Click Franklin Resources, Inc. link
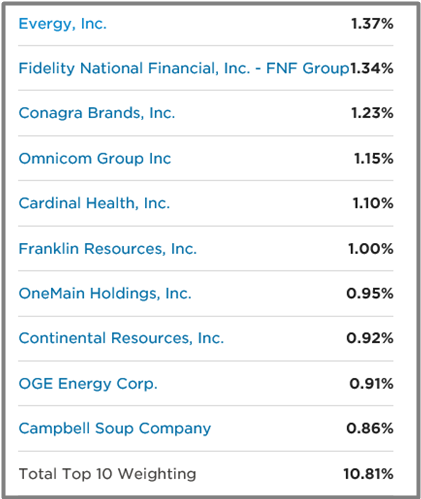 coord(108,249)
